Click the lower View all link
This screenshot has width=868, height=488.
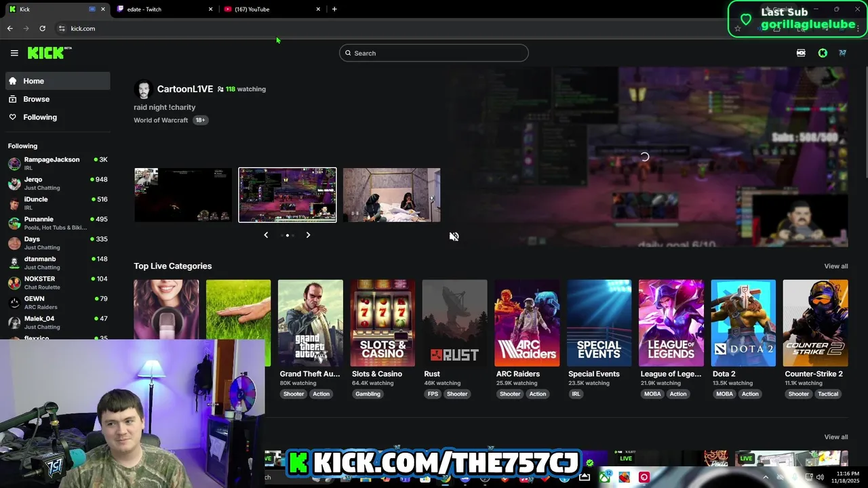click(x=836, y=437)
